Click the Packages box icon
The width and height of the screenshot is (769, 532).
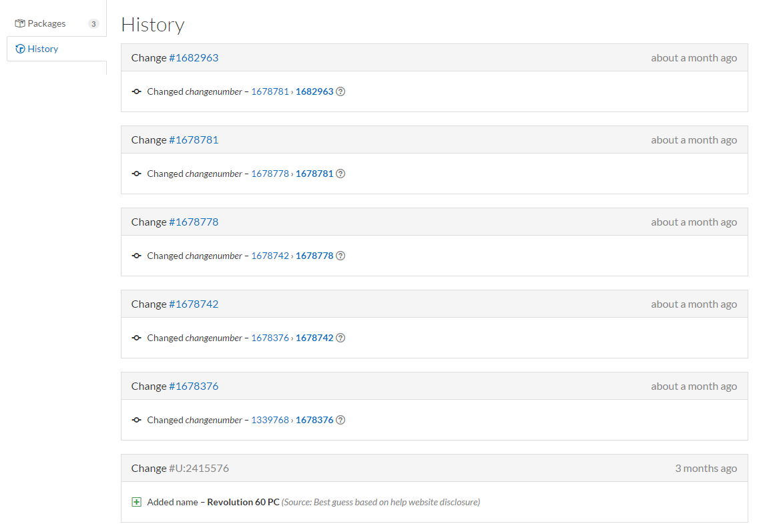click(19, 23)
